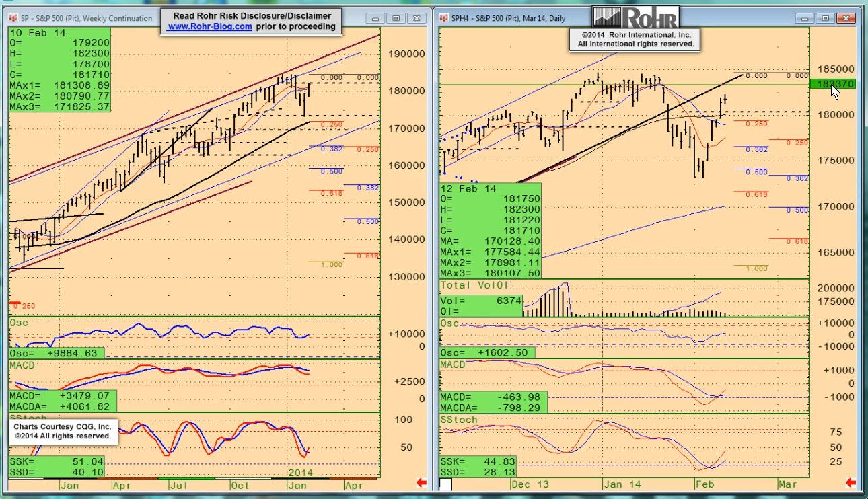Viewport: 868px width, 499px height.
Task: Click the Rohr logo above the daily chart
Action: point(635,17)
